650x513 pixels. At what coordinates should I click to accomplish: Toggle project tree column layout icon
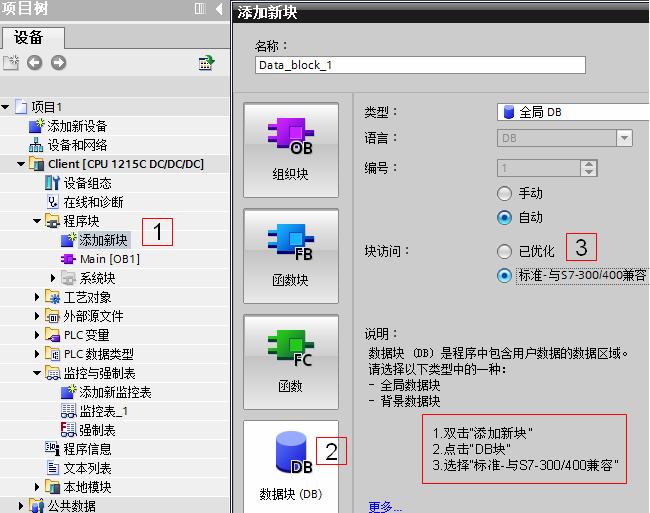tap(200, 8)
